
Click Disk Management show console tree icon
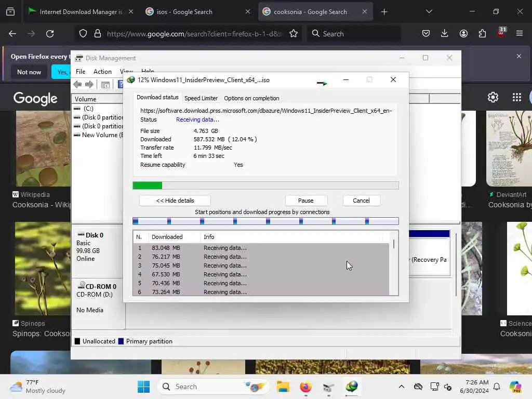click(x=105, y=85)
